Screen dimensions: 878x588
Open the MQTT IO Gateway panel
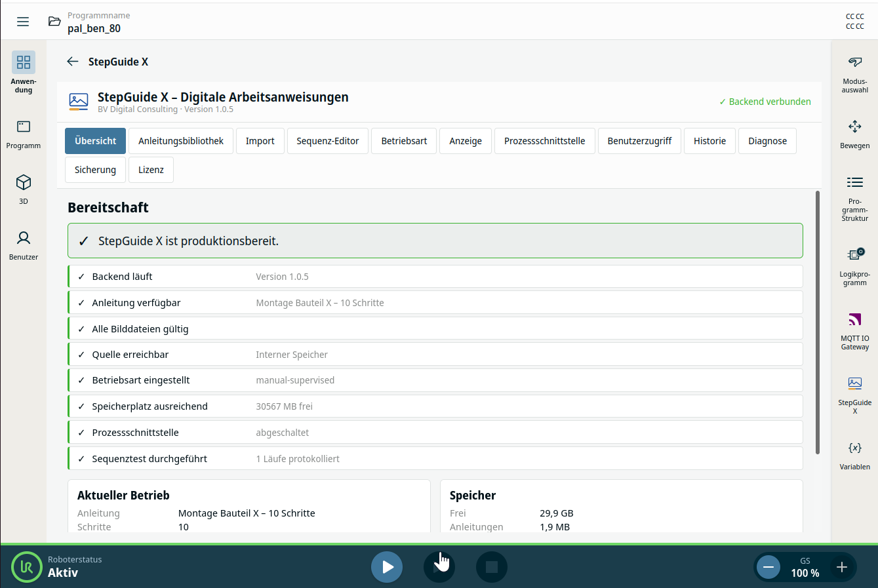[x=854, y=332]
